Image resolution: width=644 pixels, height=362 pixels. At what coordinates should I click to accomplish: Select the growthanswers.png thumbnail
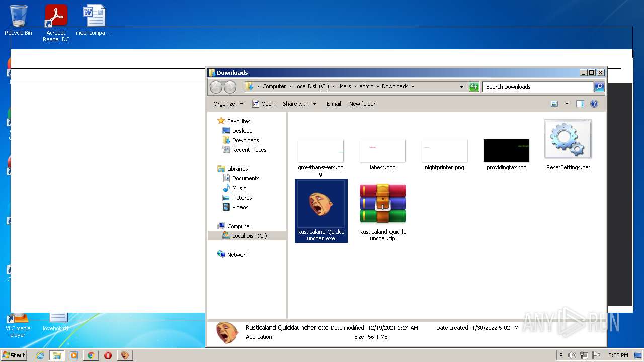320,150
